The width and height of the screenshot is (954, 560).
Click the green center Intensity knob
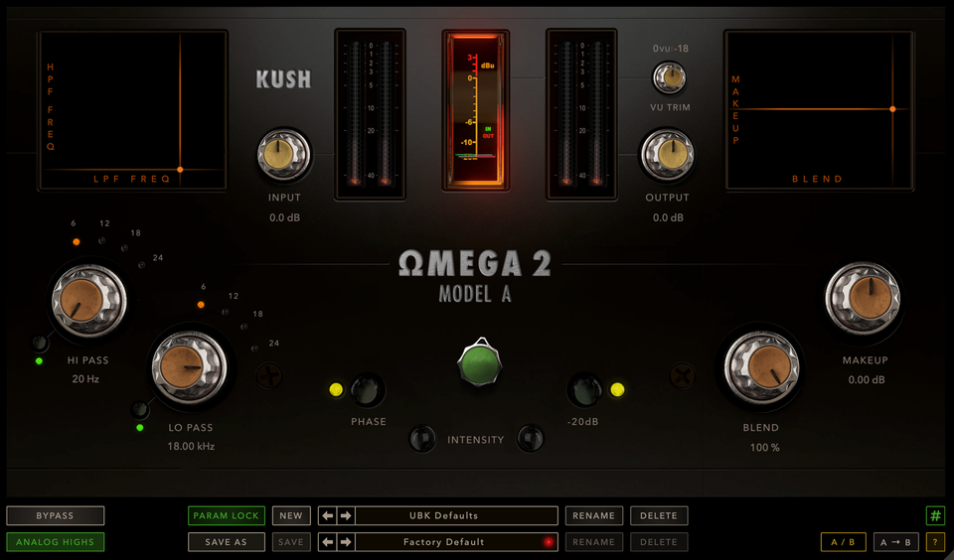click(479, 363)
